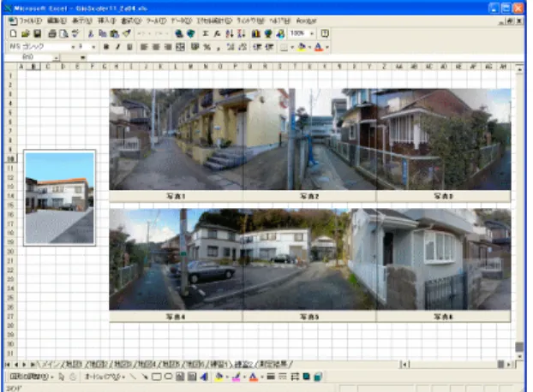Open the Edit menu
Viewport: 533px width, 392px height.
tap(57, 21)
